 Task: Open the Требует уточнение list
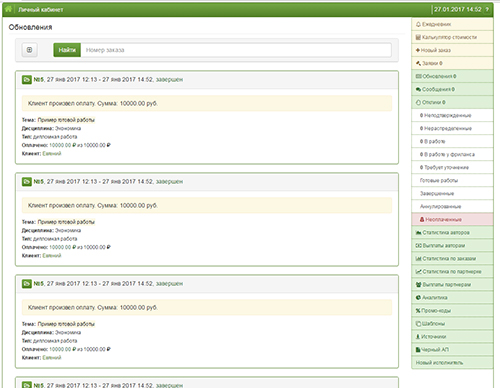click(452, 167)
